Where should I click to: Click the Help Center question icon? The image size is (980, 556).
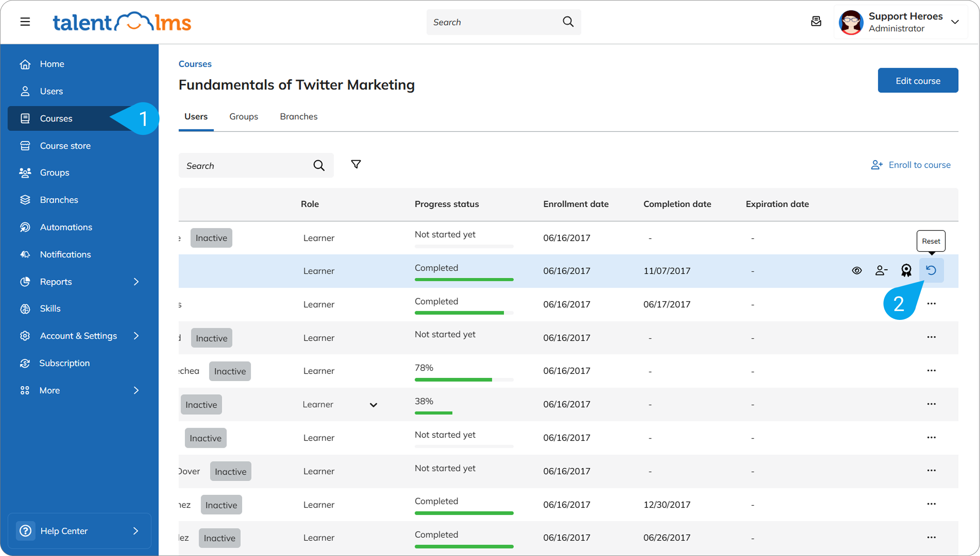(x=26, y=530)
